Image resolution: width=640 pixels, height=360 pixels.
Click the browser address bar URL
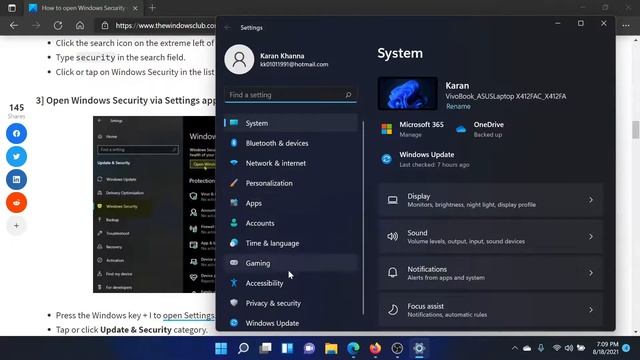165,25
